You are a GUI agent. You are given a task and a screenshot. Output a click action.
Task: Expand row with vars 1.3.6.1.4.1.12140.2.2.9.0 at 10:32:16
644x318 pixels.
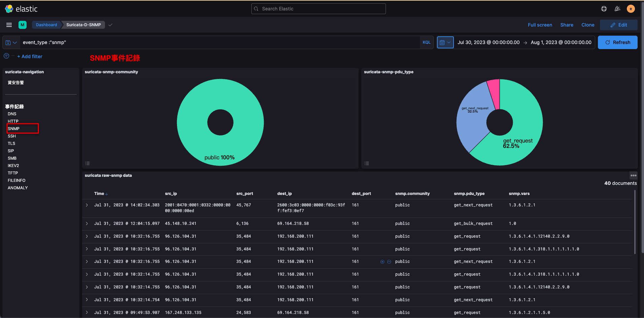(87, 236)
